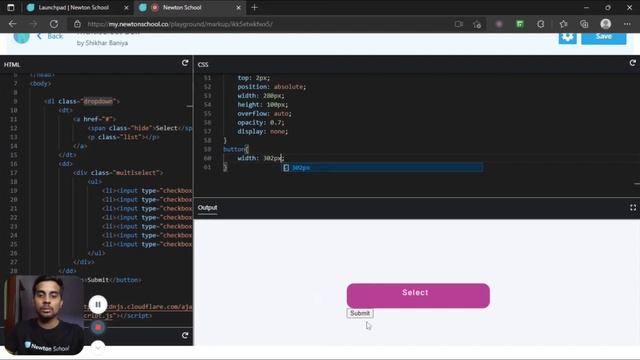Click the dl class "dropdown" HTML line
Screen dimensions: 640x360
click(x=82, y=101)
